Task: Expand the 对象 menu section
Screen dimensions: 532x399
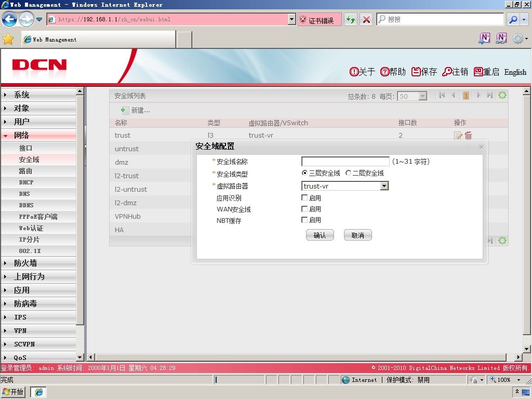Action: tap(38, 108)
